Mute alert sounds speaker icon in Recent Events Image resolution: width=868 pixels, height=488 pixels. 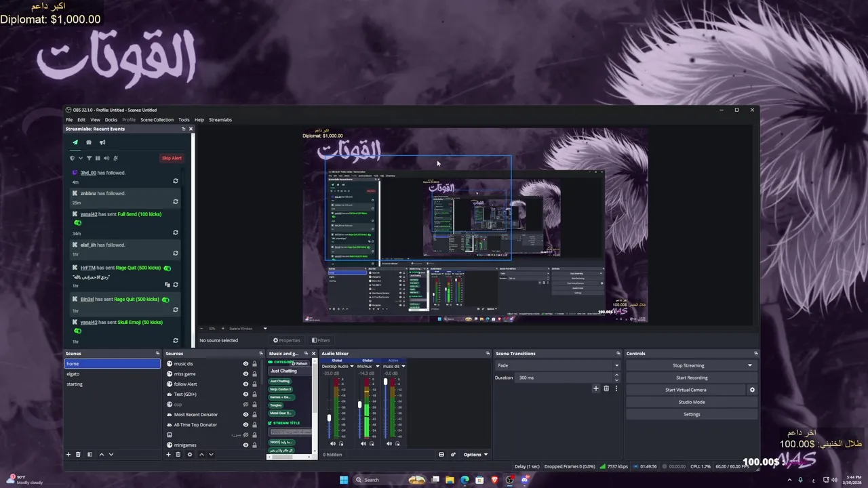[x=106, y=158]
